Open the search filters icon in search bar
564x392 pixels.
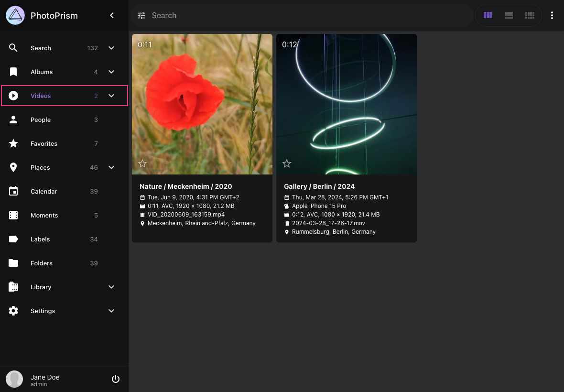click(141, 15)
